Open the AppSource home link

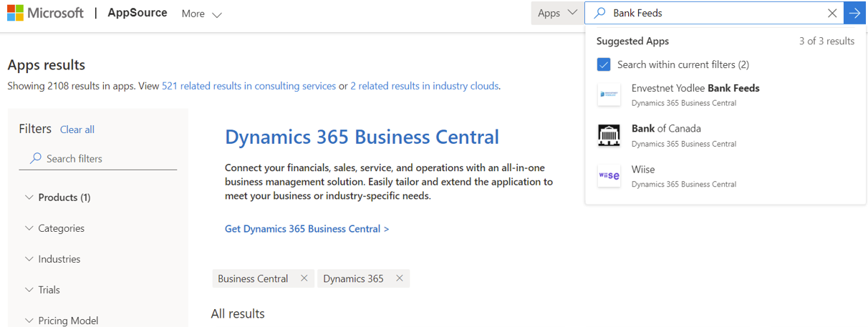pos(138,13)
